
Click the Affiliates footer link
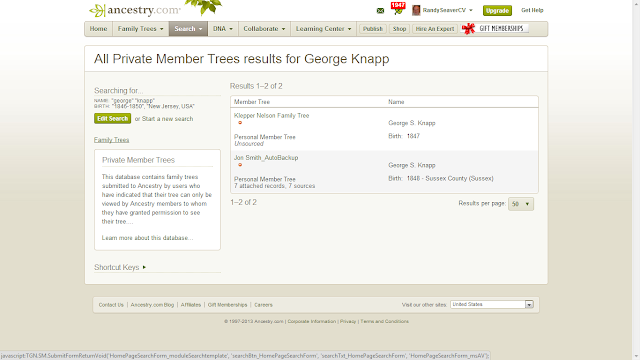[x=191, y=305]
